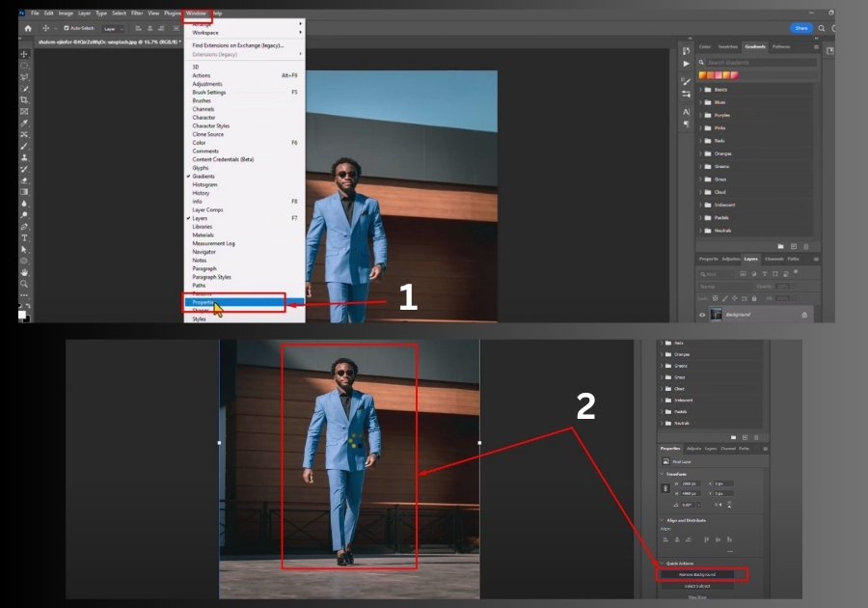Expand the Blues gradient folder
868x608 pixels.
pyautogui.click(x=700, y=102)
